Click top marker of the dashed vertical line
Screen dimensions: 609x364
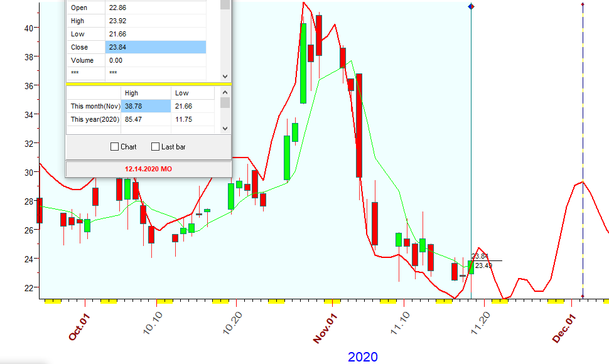pos(583,5)
